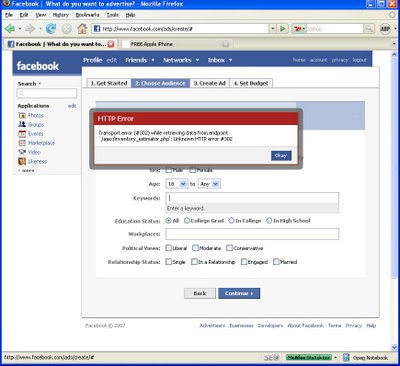This screenshot has height=366, width=400.
Task: Select the In High School radio button
Action: pyautogui.click(x=269, y=221)
